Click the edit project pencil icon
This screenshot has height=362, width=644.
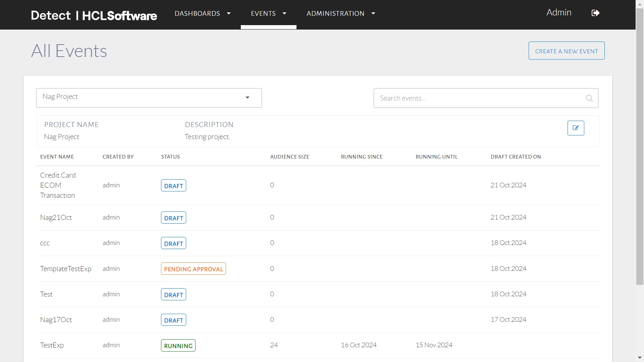(576, 128)
